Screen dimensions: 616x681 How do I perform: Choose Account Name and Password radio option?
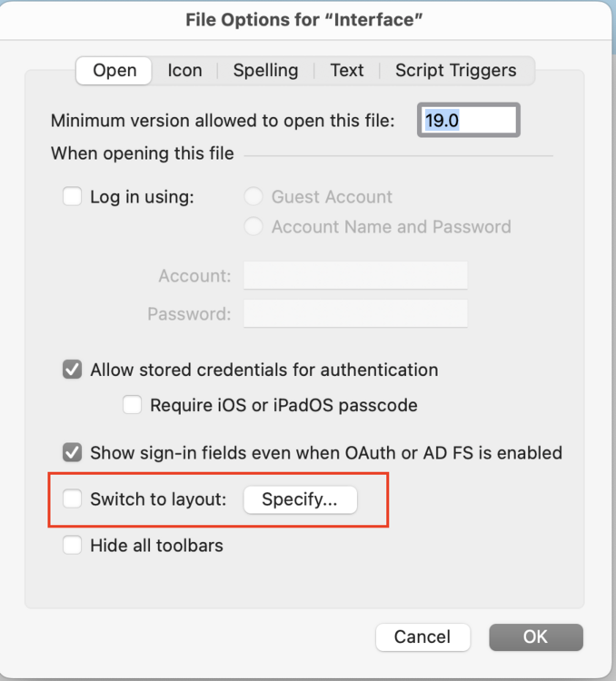click(254, 227)
